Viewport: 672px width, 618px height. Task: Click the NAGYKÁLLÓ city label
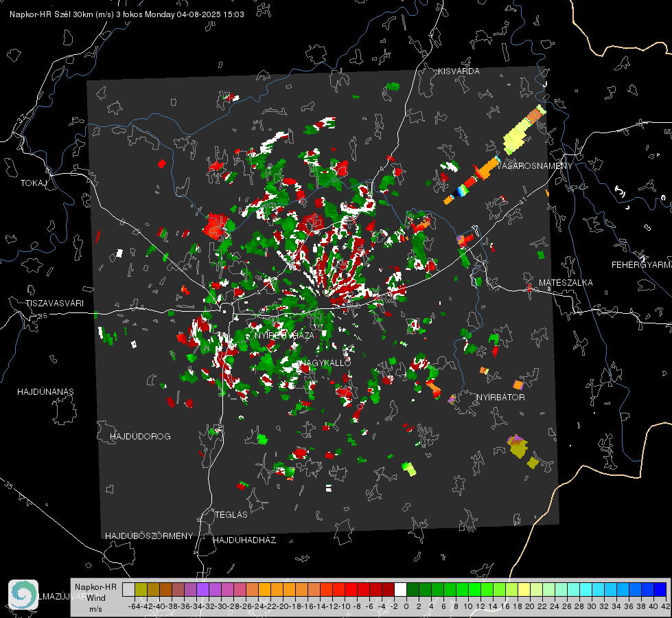(326, 363)
